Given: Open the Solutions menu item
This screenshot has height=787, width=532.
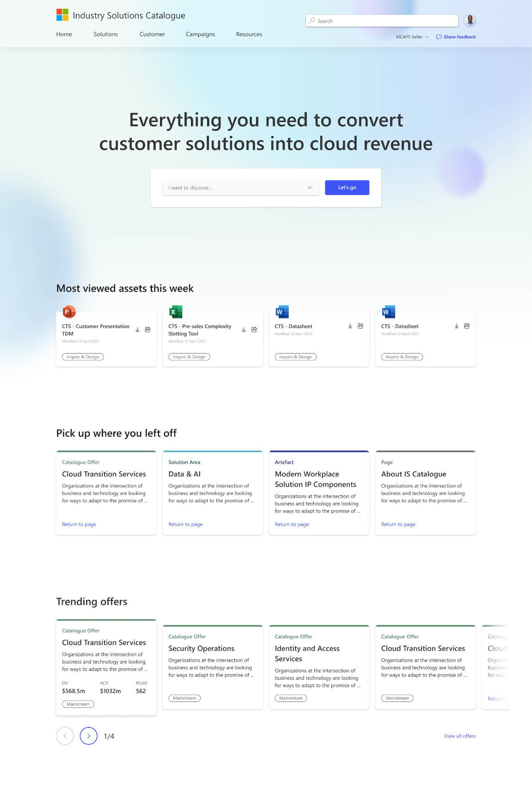Looking at the screenshot, I should [x=105, y=34].
